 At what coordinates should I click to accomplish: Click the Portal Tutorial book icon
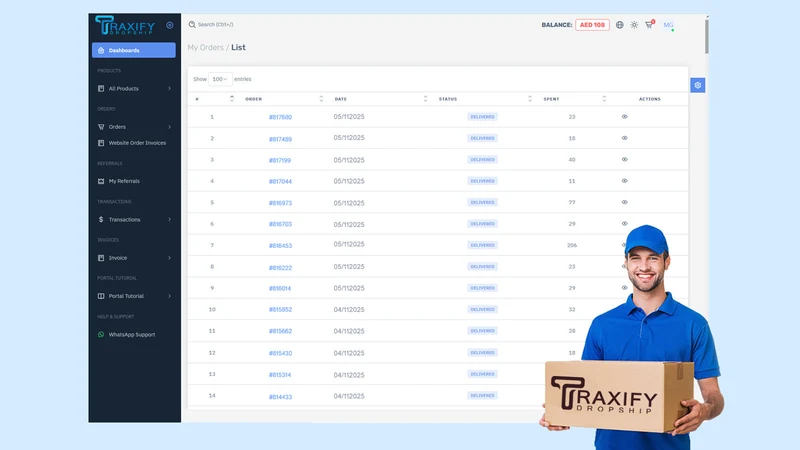click(101, 296)
